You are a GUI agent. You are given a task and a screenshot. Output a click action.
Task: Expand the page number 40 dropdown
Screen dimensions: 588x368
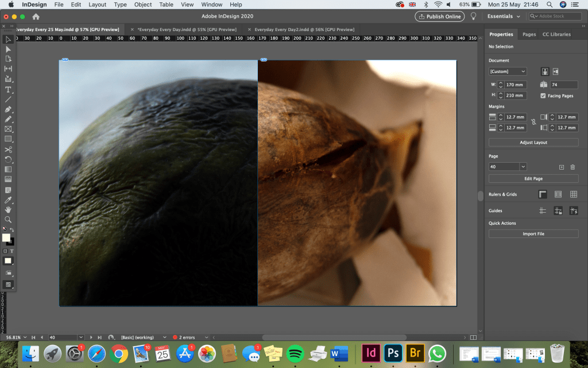pos(523,167)
